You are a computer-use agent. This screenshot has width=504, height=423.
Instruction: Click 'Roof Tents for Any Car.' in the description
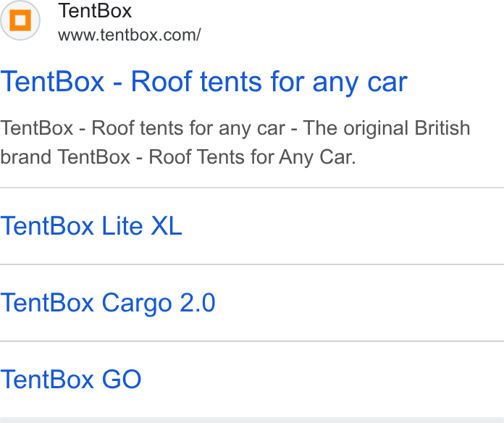point(252,157)
